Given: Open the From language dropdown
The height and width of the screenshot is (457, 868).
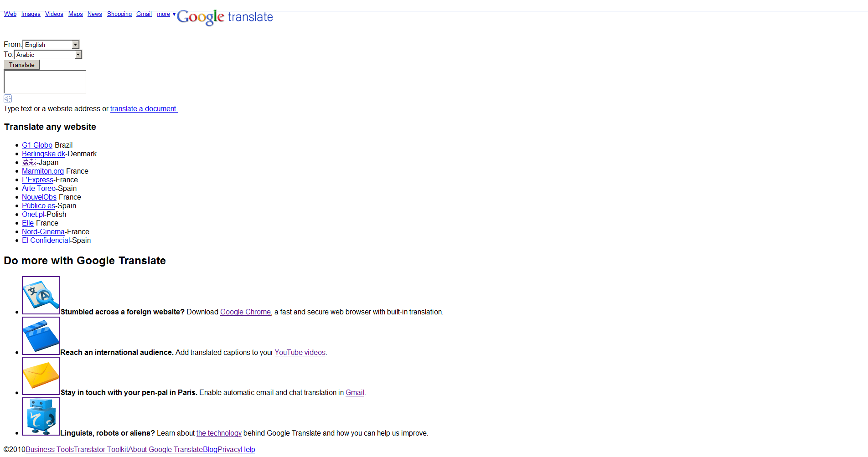Looking at the screenshot, I should [51, 45].
